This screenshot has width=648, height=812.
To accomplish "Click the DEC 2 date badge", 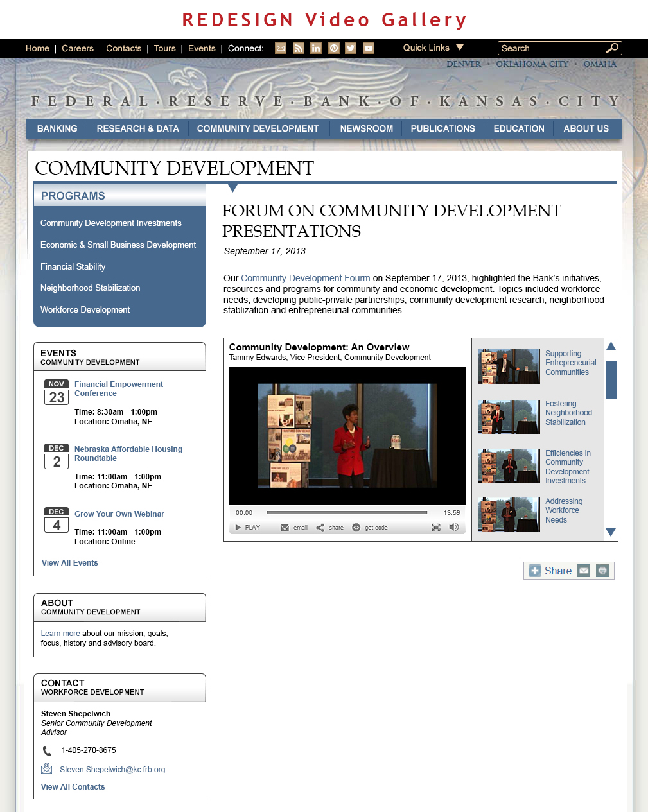I will [57, 456].
